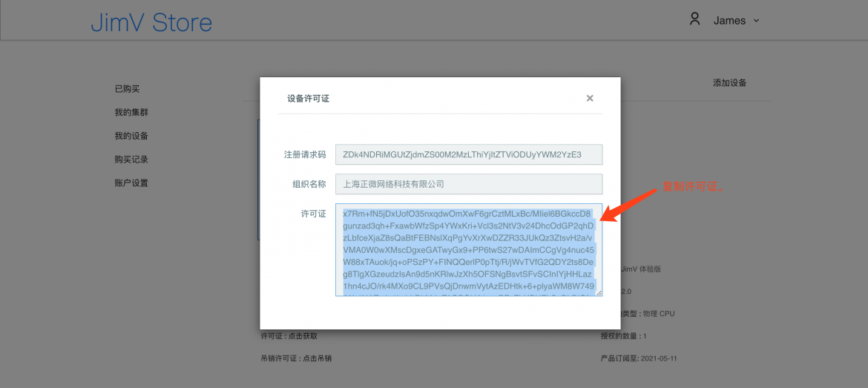
Task: Grab the textarea resize handle corner
Action: point(599,293)
